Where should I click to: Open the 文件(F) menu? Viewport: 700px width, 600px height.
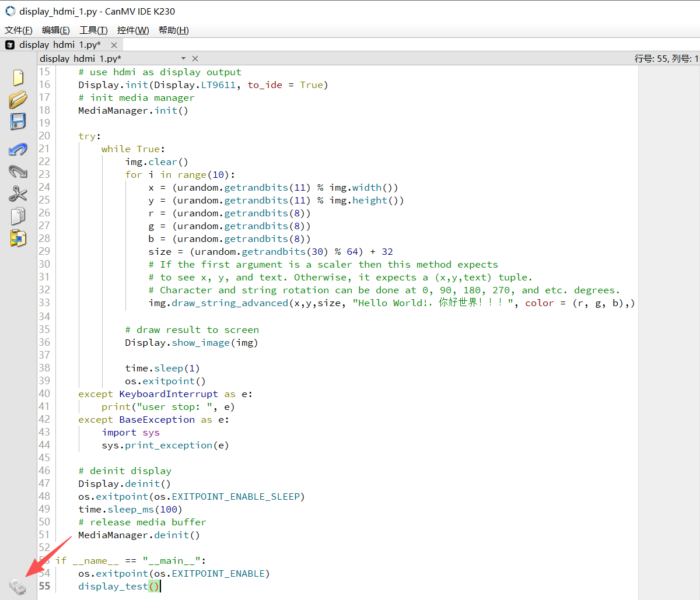tap(19, 30)
